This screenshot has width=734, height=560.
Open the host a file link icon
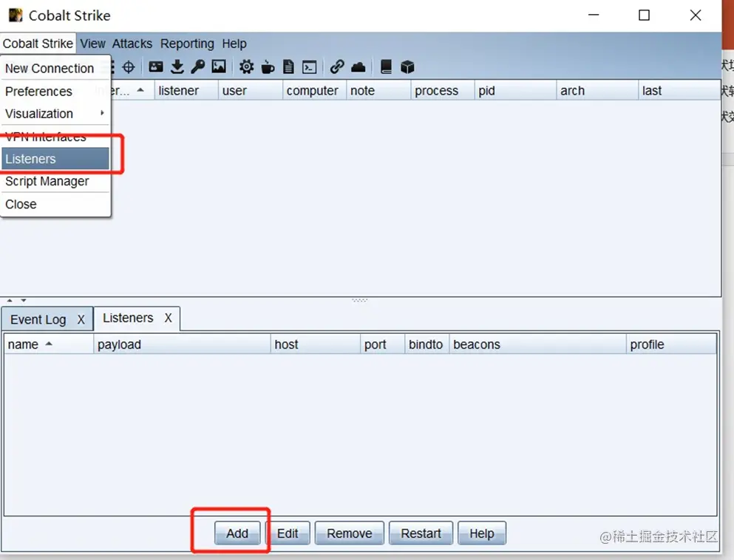pos(337,67)
